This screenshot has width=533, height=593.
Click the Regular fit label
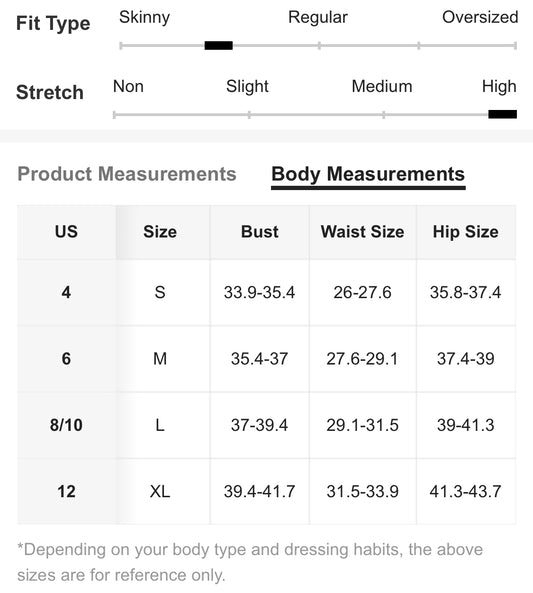[318, 17]
